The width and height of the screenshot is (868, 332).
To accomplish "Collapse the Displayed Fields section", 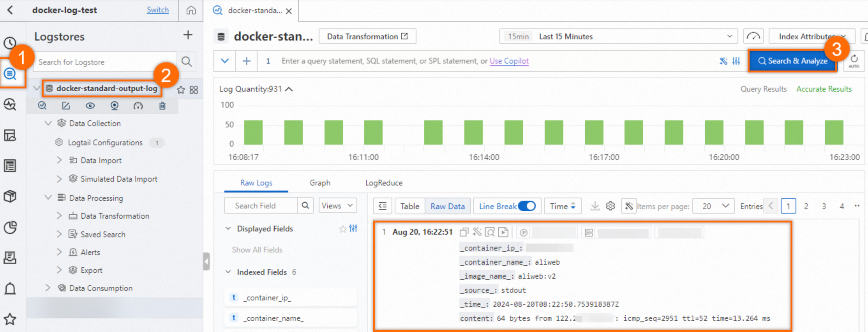I will (x=228, y=229).
